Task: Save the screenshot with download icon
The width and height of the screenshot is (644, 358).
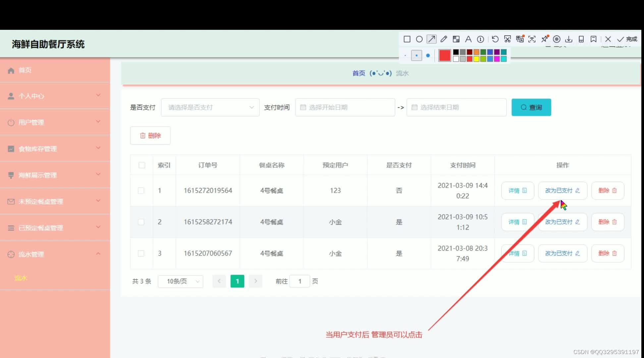Action: click(x=569, y=39)
